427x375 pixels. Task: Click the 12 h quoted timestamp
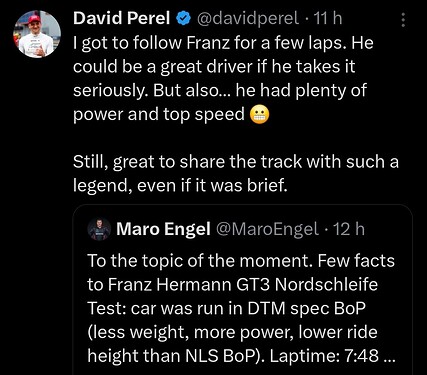pyautogui.click(x=349, y=229)
